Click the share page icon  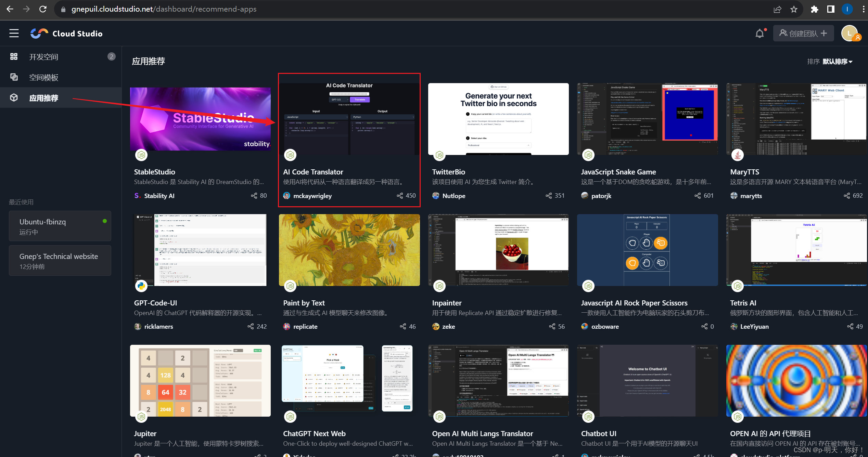pos(777,9)
